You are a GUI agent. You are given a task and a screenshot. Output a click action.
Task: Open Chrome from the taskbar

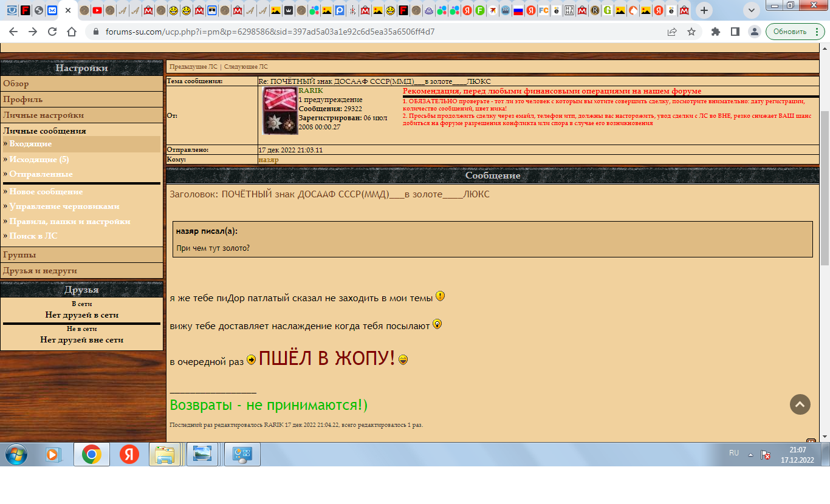point(92,454)
